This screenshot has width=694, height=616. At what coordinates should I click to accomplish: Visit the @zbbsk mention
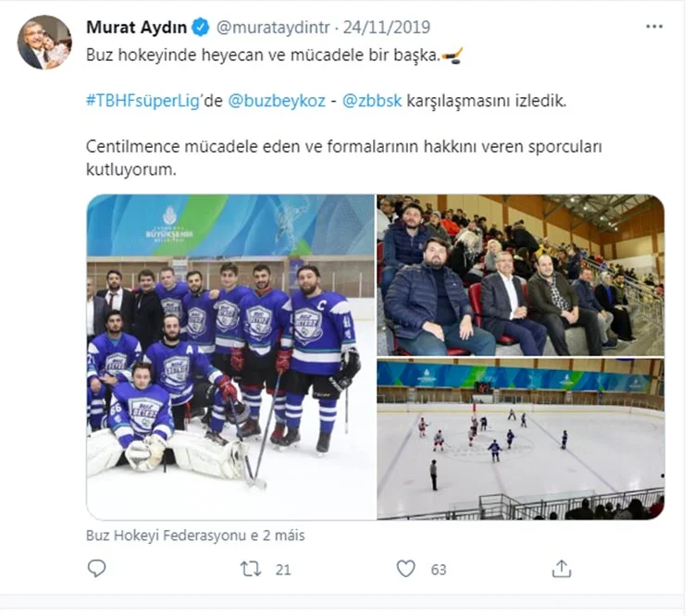372,101
